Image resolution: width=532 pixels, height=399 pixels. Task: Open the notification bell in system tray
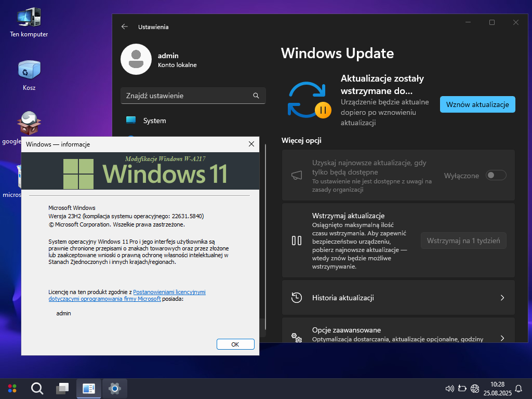pyautogui.click(x=518, y=388)
